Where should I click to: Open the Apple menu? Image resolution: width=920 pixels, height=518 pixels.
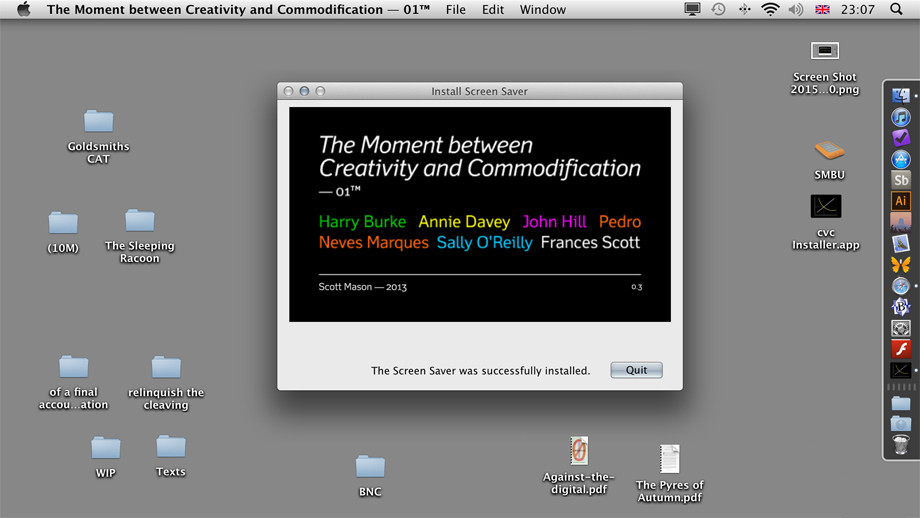23,10
